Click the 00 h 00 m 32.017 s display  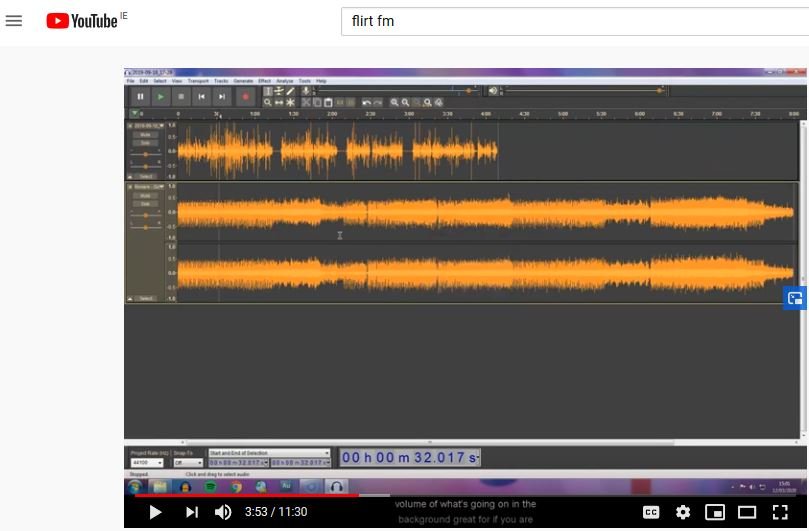tap(410, 457)
